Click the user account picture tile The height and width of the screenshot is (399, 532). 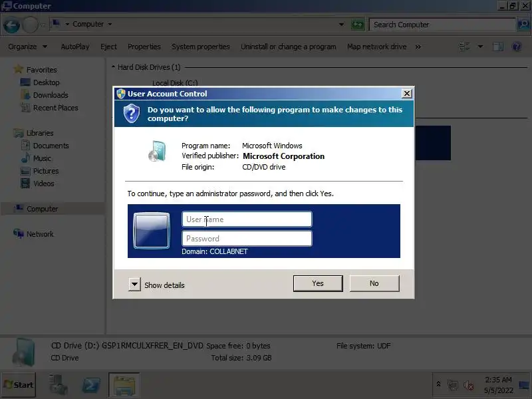152,231
